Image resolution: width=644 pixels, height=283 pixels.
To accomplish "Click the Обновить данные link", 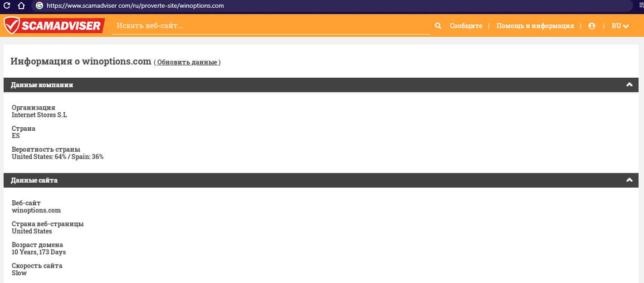I will click(187, 62).
